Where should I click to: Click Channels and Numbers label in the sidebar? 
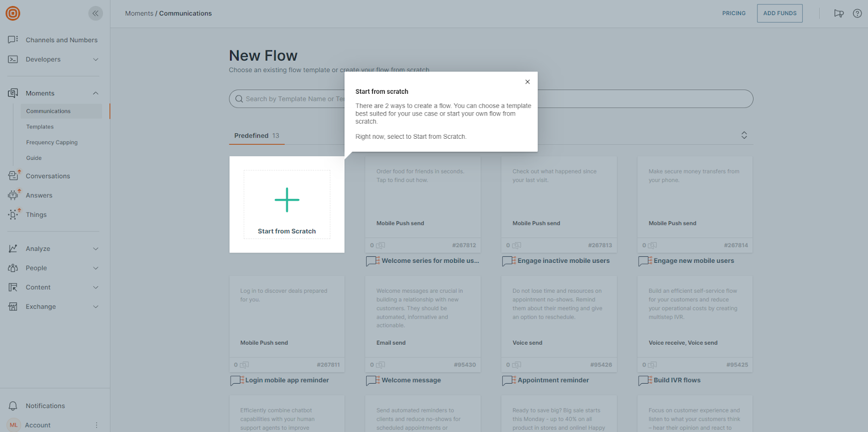[x=62, y=40]
